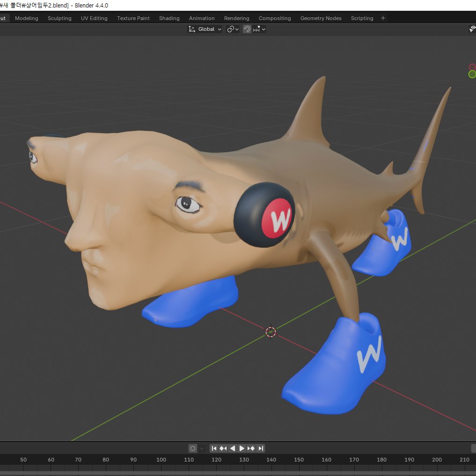Image resolution: width=476 pixels, height=476 pixels.
Task: Switch to the UV Editing workspace
Action: pos(94,18)
